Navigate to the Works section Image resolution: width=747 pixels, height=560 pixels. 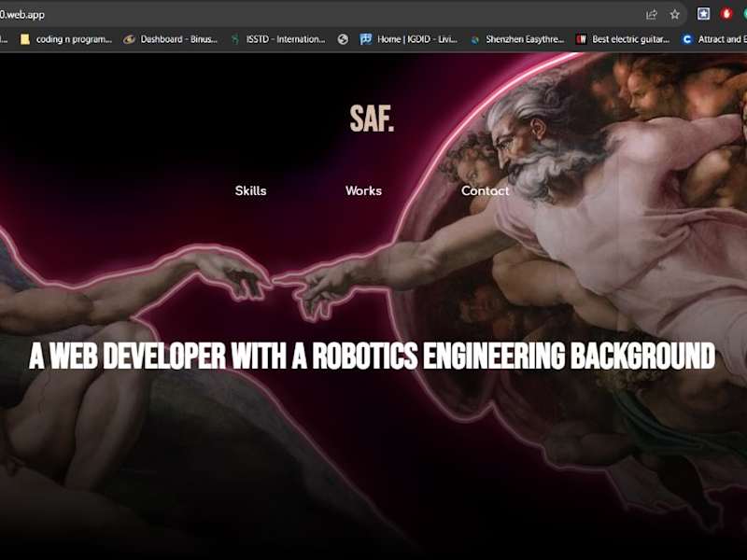pyautogui.click(x=363, y=191)
